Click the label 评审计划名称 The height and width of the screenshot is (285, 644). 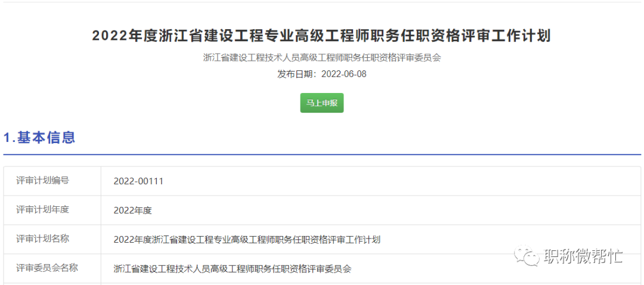pos(42,239)
